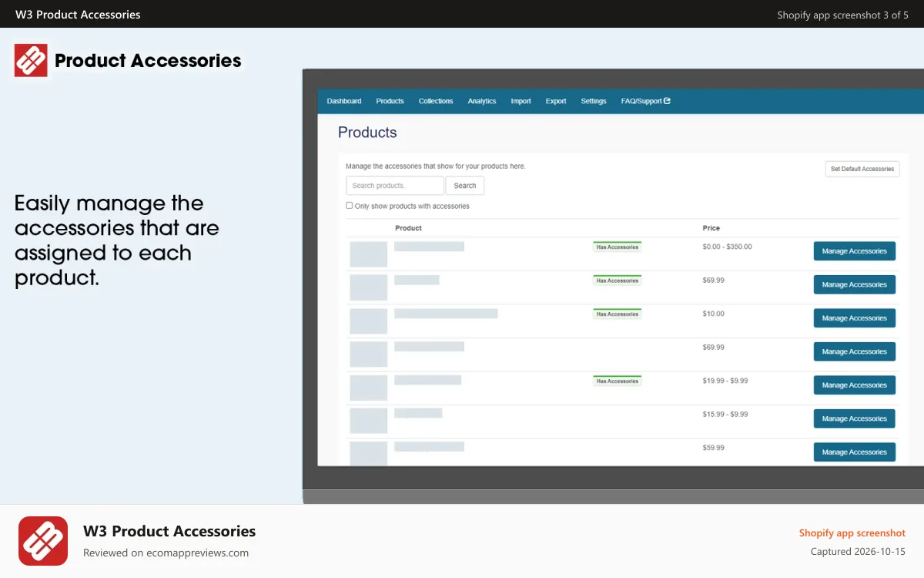Select the Import menu item

click(x=521, y=101)
